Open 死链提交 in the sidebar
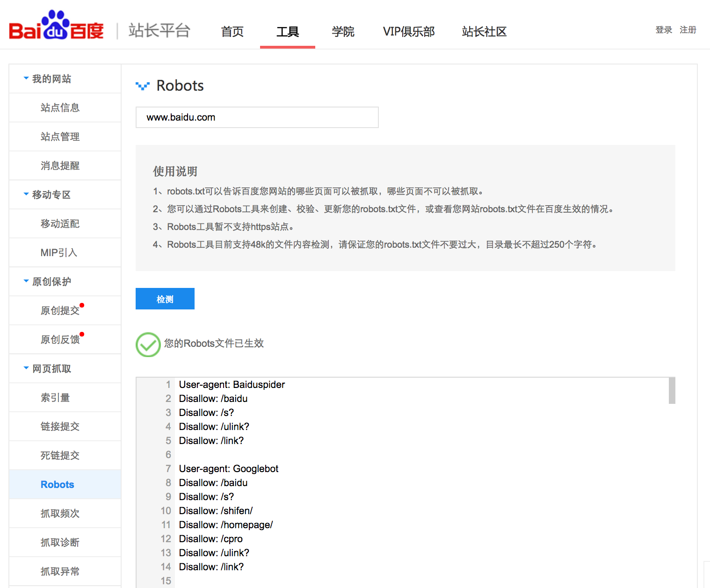The image size is (710, 588). click(x=65, y=455)
